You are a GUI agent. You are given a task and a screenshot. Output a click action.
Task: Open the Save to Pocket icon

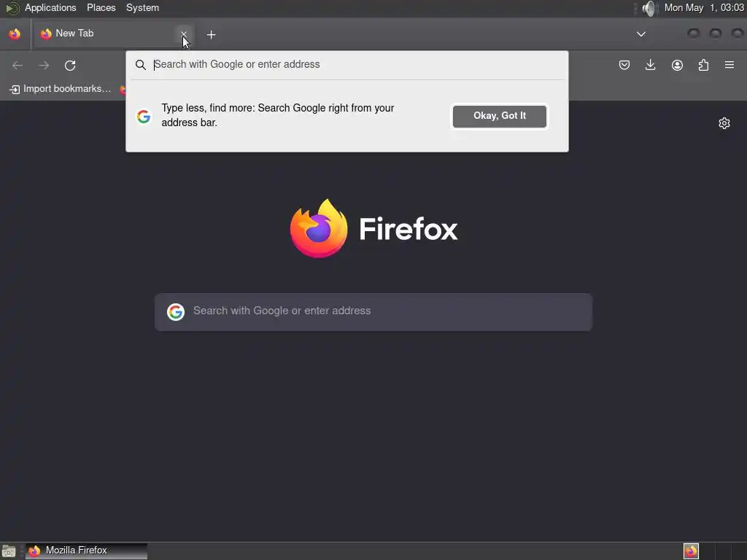click(624, 65)
